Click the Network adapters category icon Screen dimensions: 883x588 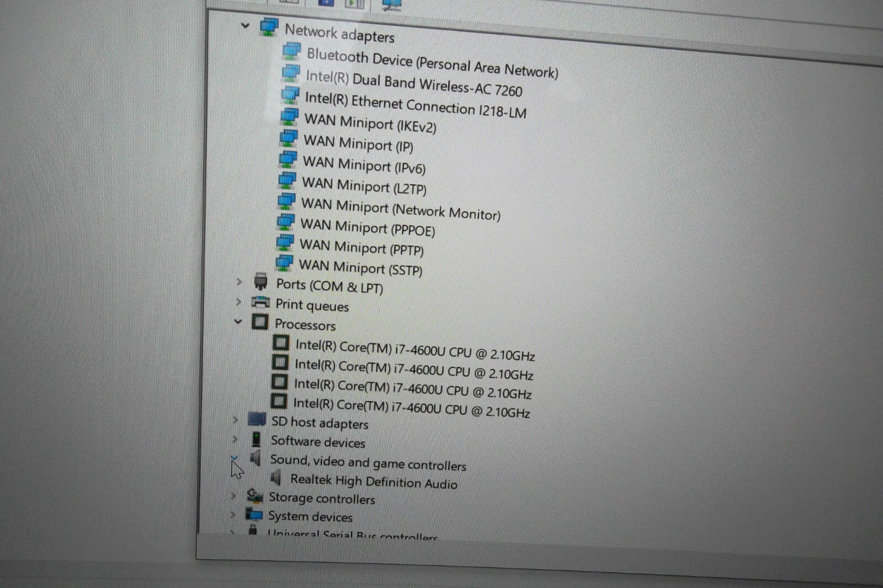click(x=269, y=27)
